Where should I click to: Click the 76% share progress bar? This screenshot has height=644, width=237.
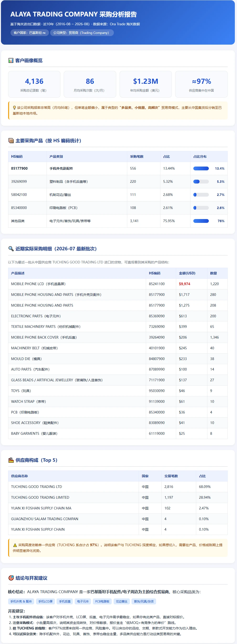[x=201, y=221]
